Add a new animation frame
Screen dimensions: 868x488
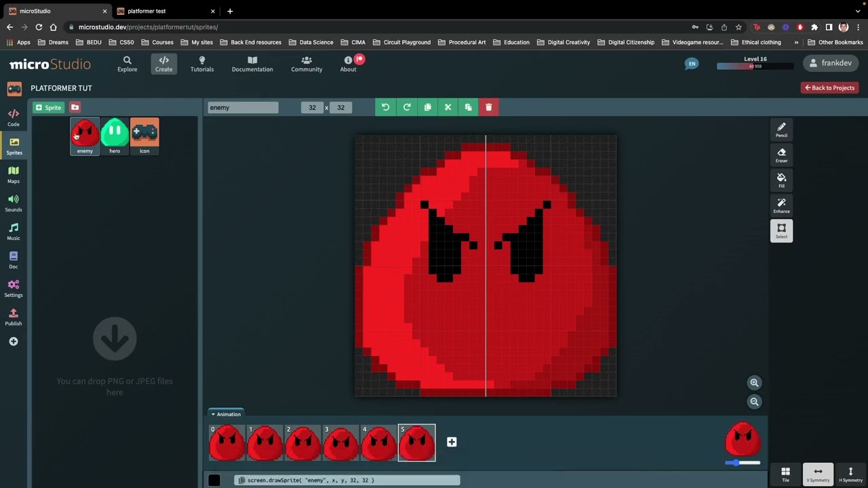[x=452, y=442]
